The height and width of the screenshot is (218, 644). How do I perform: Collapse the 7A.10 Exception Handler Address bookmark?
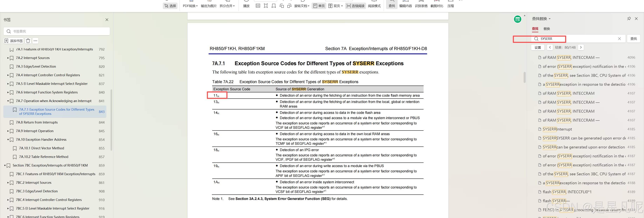pyautogui.click(x=8, y=140)
